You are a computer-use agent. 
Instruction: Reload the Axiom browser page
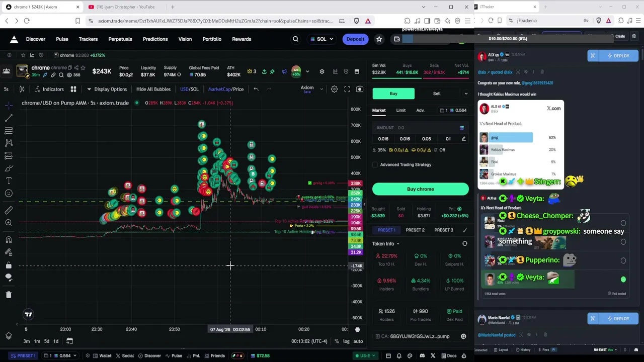tap(27, 21)
